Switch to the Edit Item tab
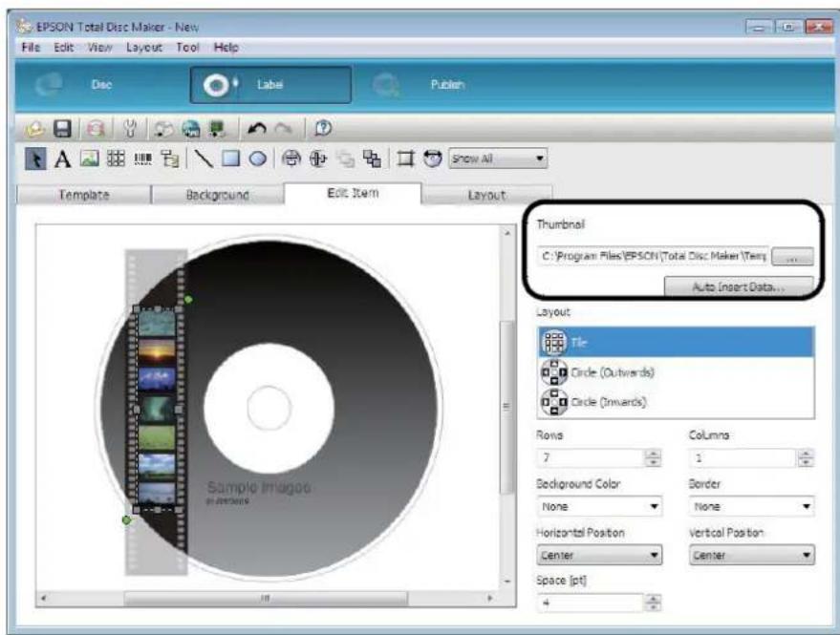Screen dimensions: 840x635 coord(353,193)
